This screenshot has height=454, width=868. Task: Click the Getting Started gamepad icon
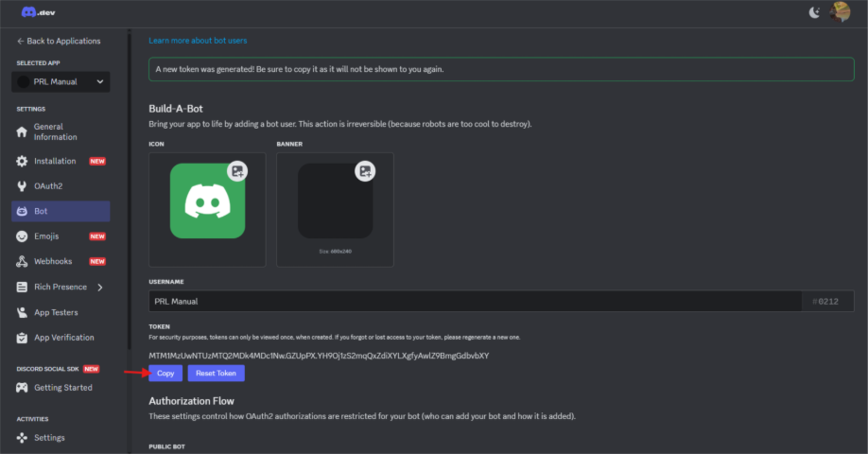(22, 388)
